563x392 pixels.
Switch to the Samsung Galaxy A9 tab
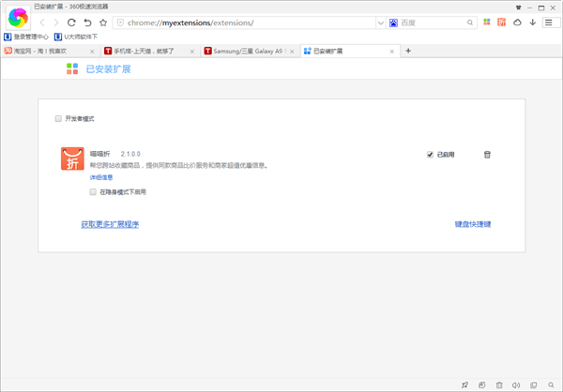pos(248,51)
